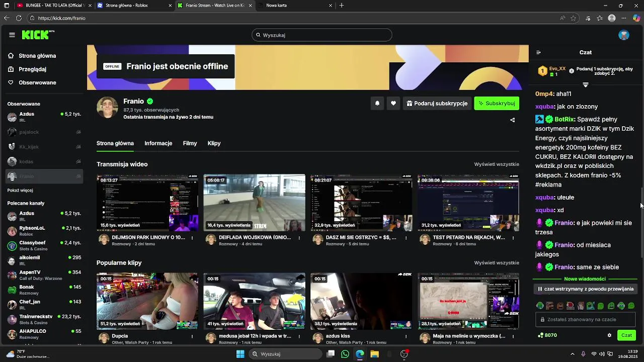The width and height of the screenshot is (644, 362).
Task: Click the banned chat input field
Action: 586,319
